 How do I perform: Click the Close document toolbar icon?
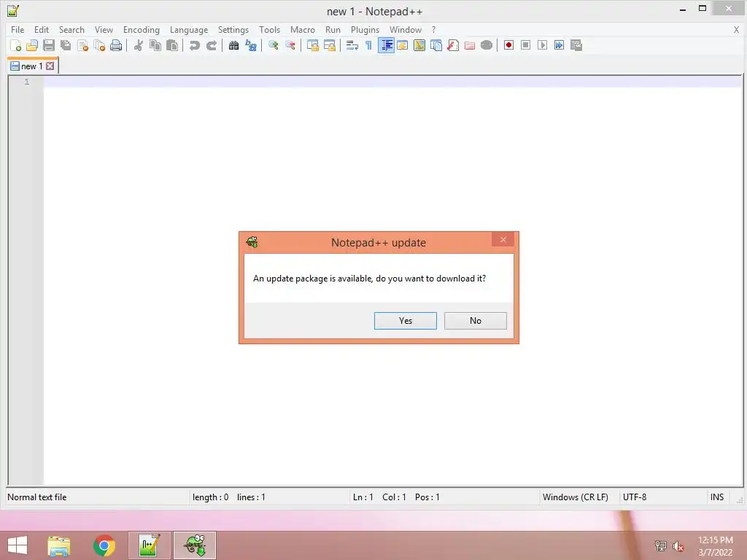82,45
